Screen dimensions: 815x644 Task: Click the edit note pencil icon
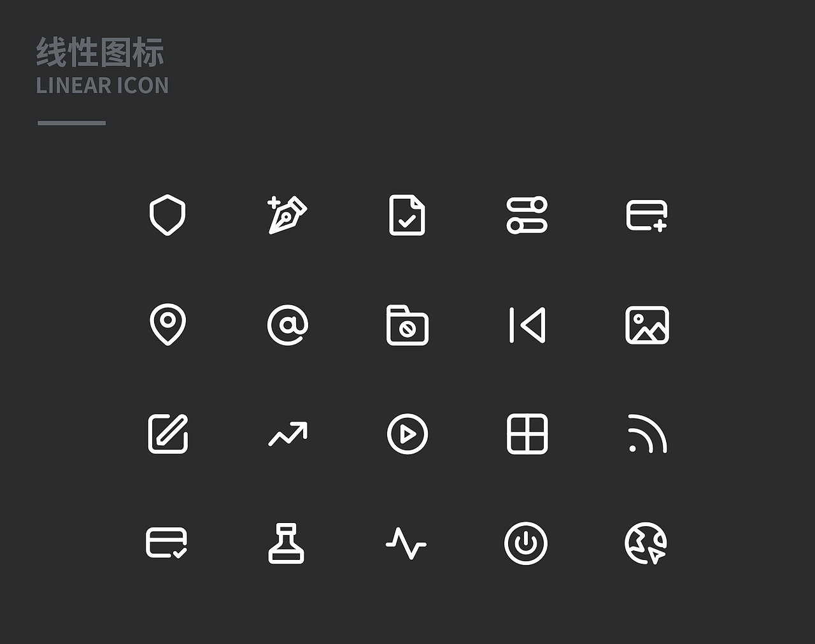point(168,434)
